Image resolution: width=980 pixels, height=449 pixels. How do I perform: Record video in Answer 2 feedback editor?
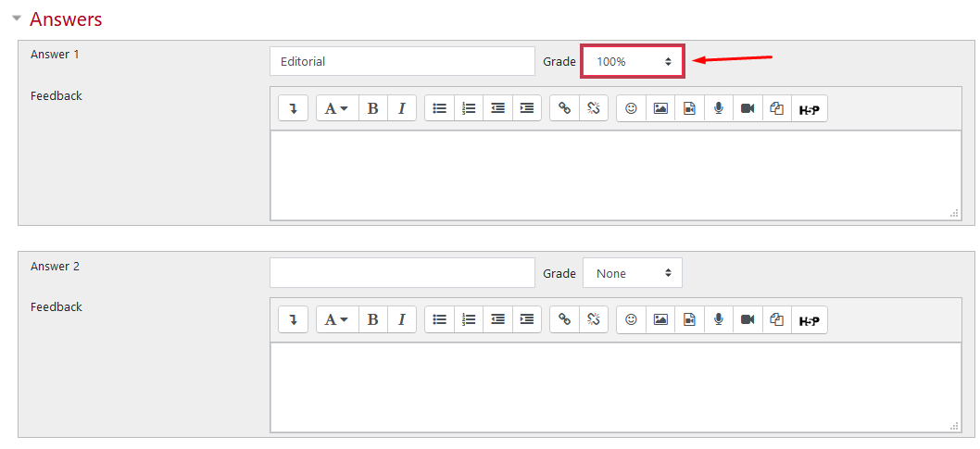click(x=748, y=319)
